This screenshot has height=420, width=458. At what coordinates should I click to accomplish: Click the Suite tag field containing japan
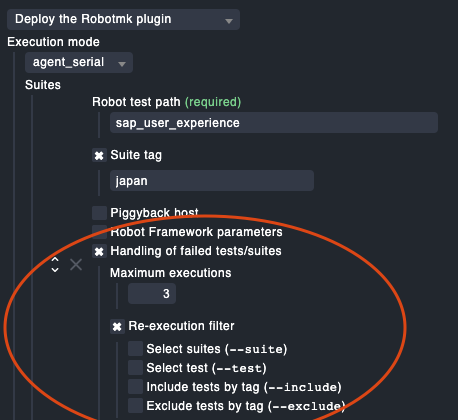[x=212, y=181]
